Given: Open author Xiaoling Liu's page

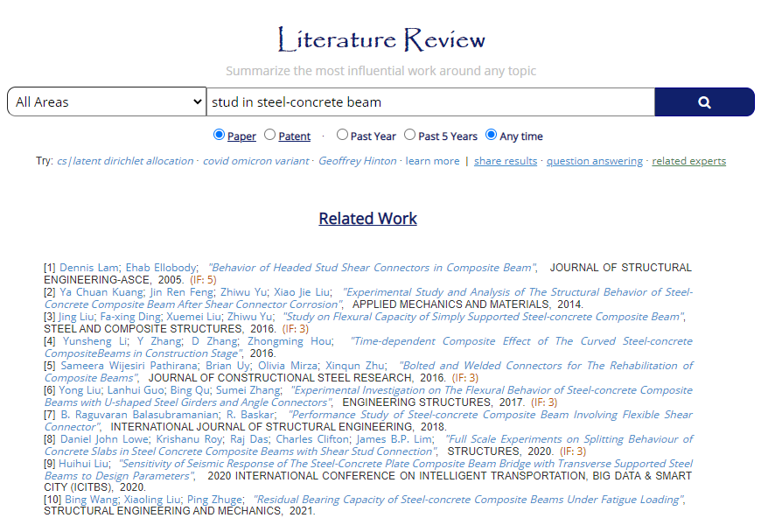Looking at the screenshot, I should 152,500.
